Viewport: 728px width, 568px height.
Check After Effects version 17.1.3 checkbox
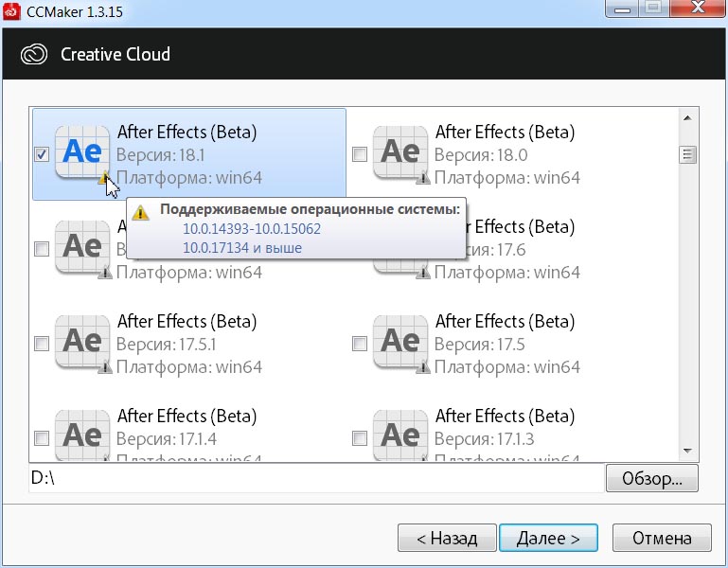pos(360,438)
